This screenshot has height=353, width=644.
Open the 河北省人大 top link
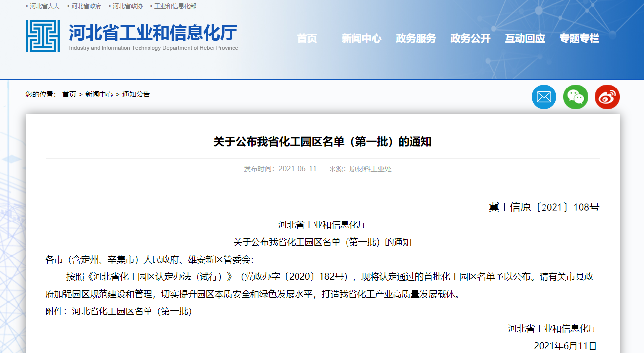click(44, 6)
